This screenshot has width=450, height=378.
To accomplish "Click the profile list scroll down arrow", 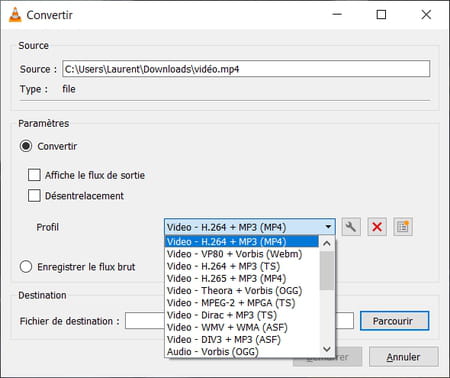I will (327, 349).
